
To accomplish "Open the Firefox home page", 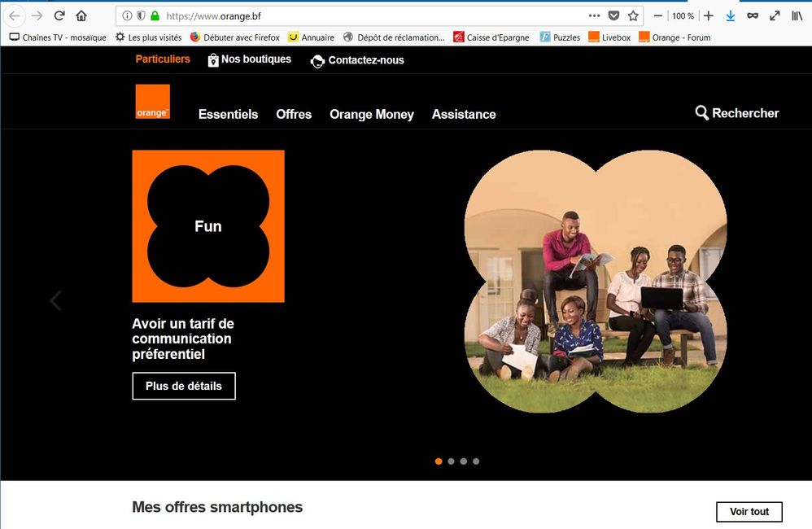I will 81,15.
